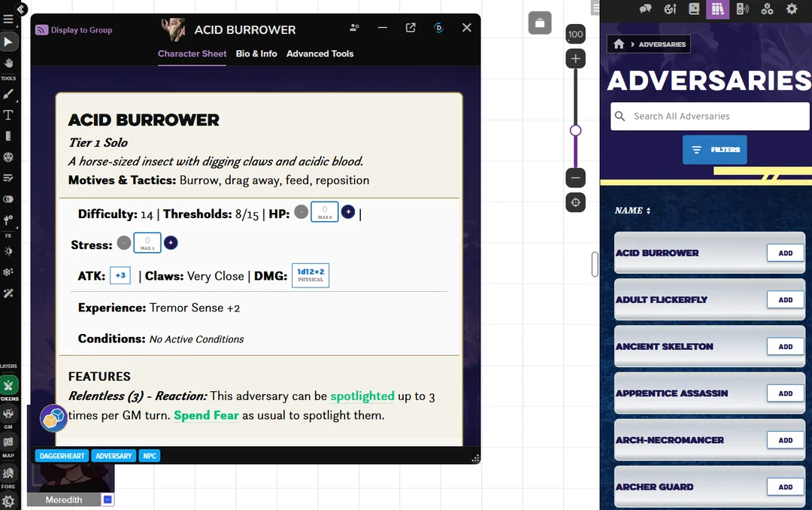This screenshot has width=812, height=510.
Task: Open the chat bubbles panel
Action: point(645,10)
